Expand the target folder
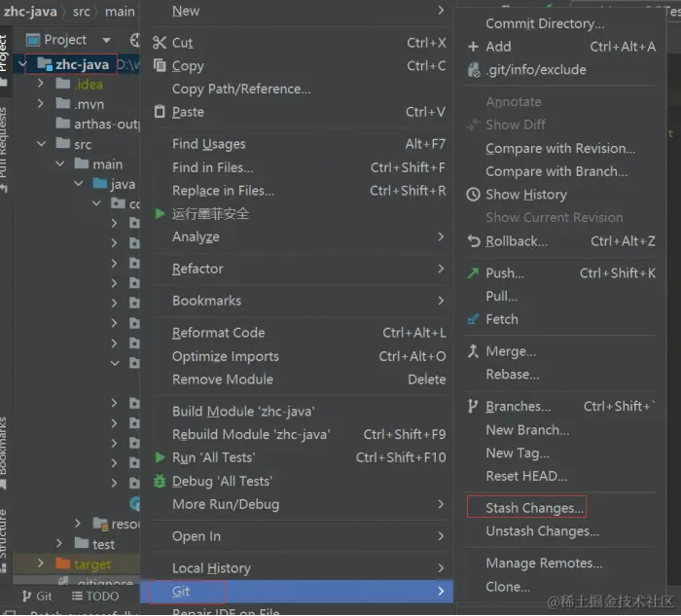681x616 pixels. coord(41,563)
